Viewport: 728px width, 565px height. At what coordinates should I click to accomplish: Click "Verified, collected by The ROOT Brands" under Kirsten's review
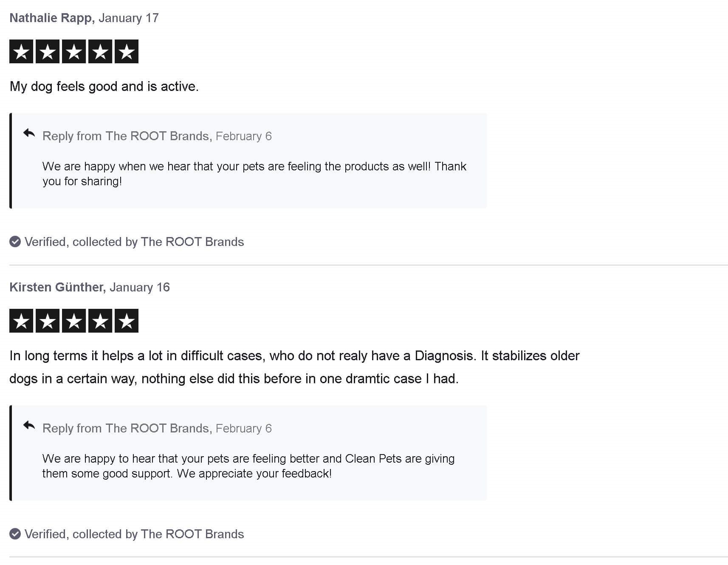pyautogui.click(x=134, y=534)
